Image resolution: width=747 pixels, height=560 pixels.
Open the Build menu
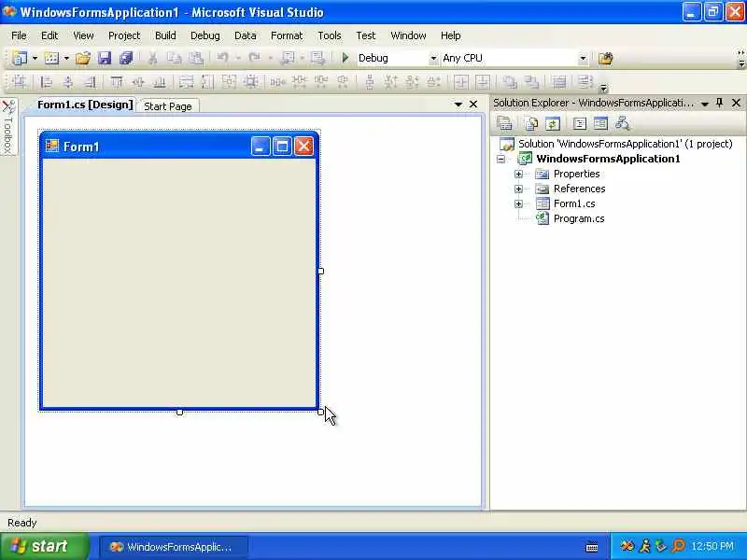point(165,35)
